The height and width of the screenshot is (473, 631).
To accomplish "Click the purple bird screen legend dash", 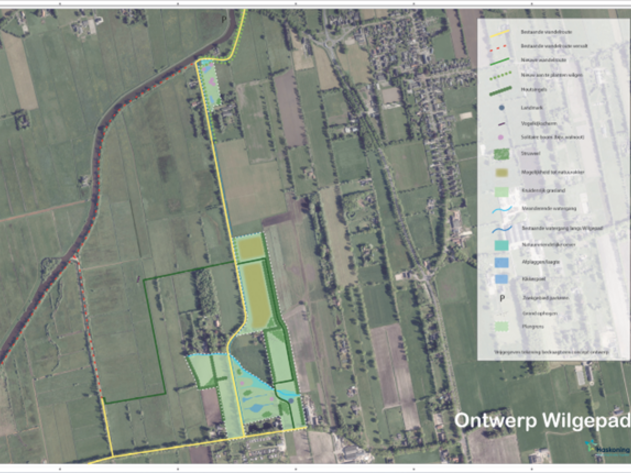I will click(501, 124).
